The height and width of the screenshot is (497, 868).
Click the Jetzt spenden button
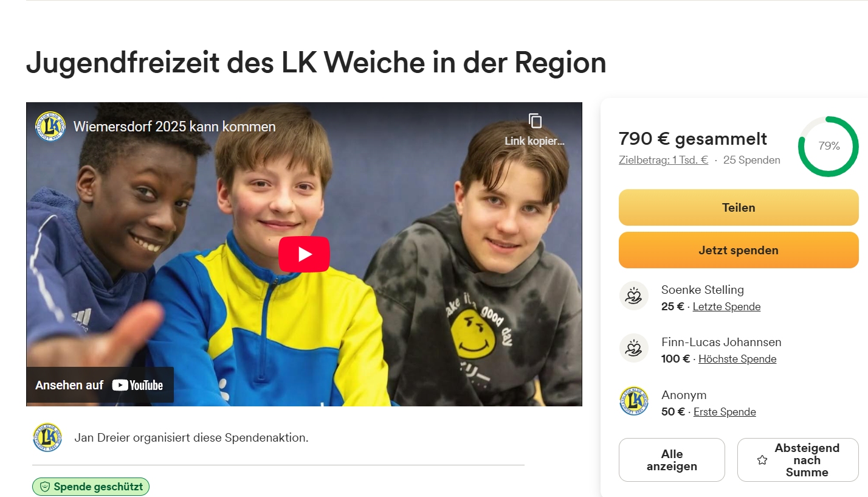click(x=739, y=250)
